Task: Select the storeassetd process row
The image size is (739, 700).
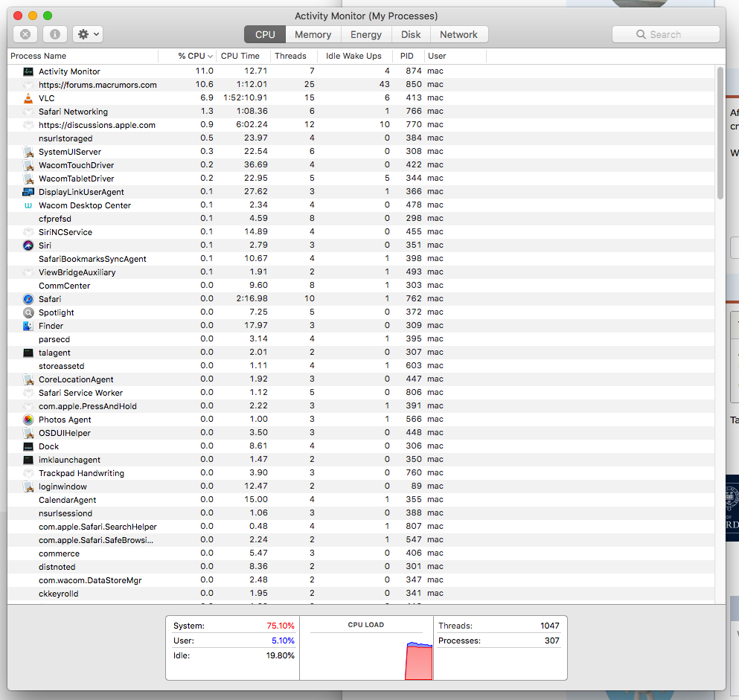Action: [x=361, y=366]
